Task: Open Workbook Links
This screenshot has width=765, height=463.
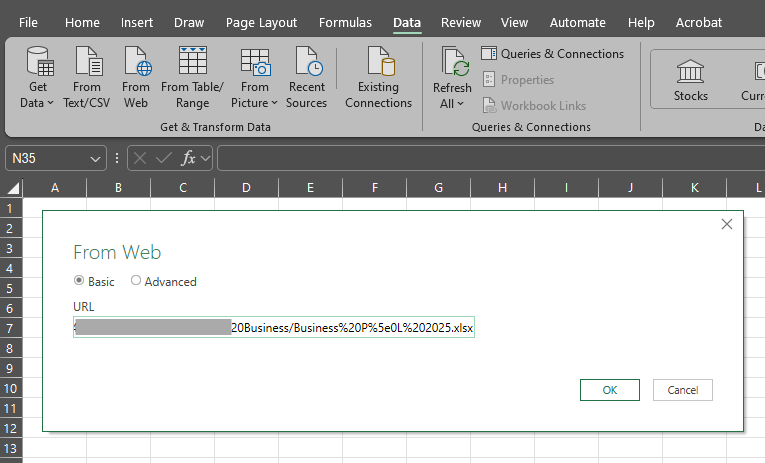Action: (x=534, y=105)
